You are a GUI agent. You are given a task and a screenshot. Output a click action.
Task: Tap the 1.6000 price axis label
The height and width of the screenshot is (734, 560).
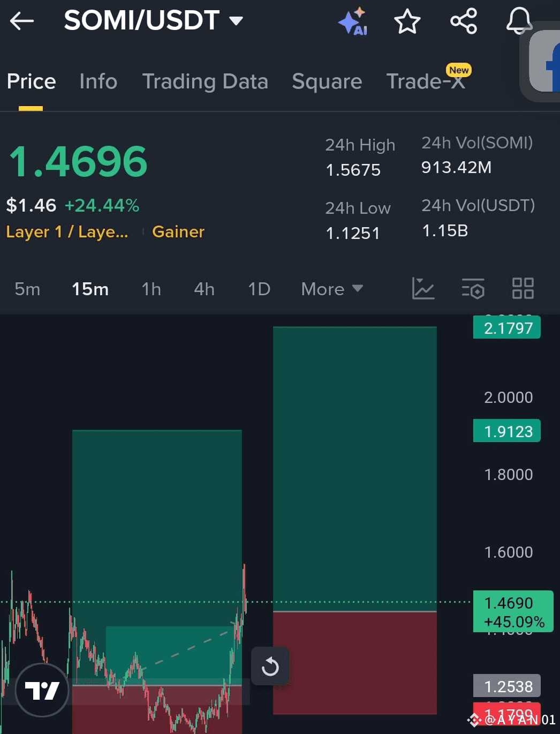coord(508,552)
